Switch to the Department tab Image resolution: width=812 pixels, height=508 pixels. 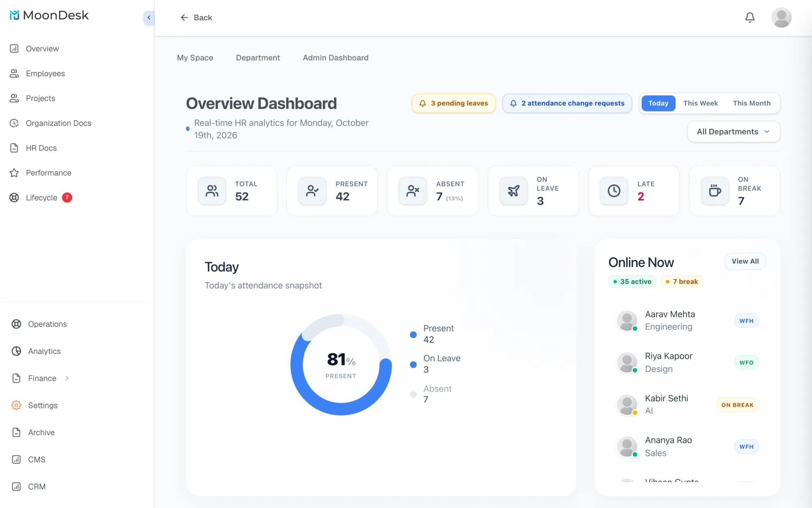[258, 58]
